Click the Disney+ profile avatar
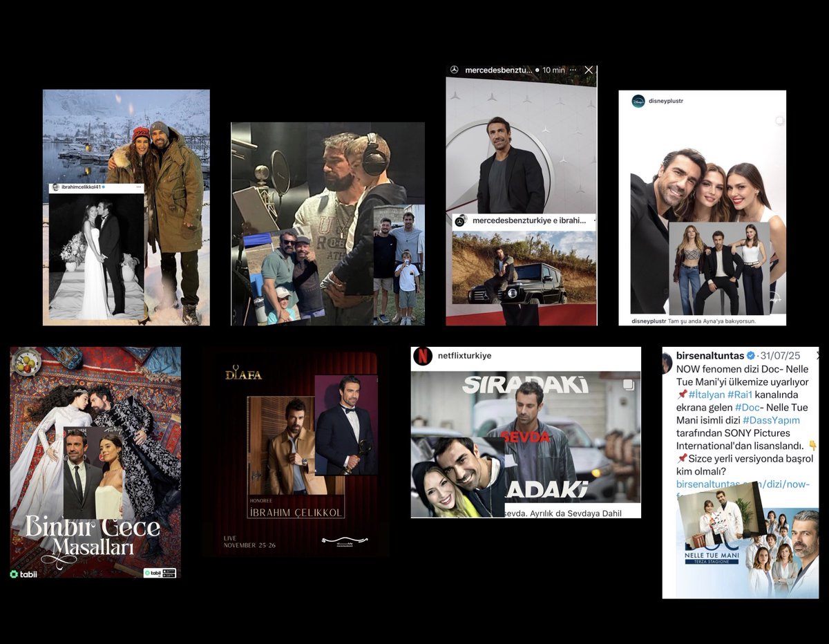 [638, 101]
